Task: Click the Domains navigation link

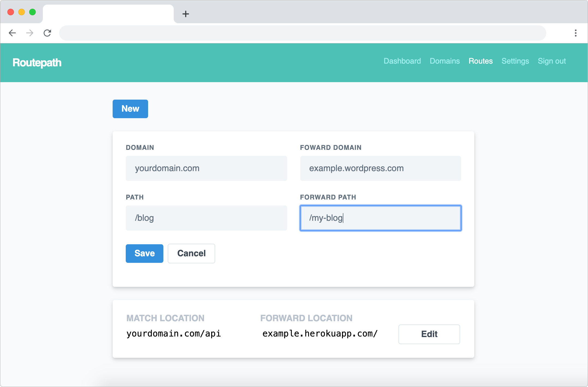Action: (x=445, y=61)
